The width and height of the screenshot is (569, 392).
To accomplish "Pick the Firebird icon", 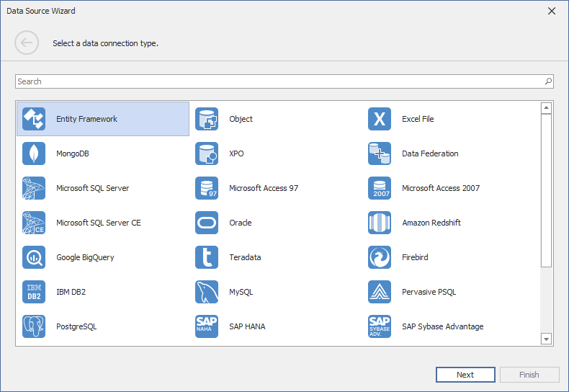I will (x=379, y=257).
